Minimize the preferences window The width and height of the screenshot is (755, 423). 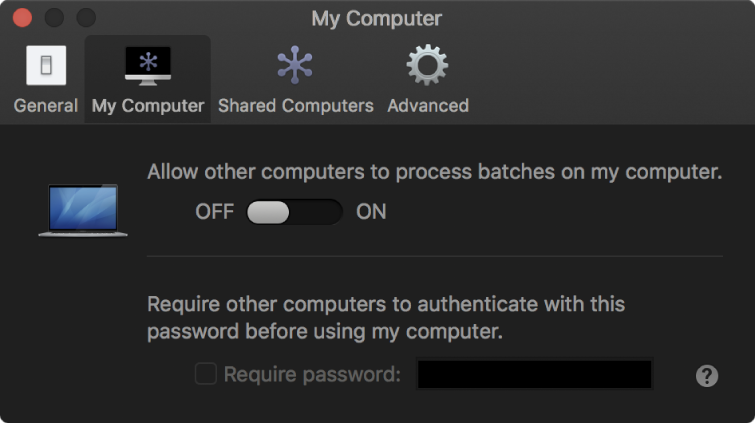tap(54, 18)
